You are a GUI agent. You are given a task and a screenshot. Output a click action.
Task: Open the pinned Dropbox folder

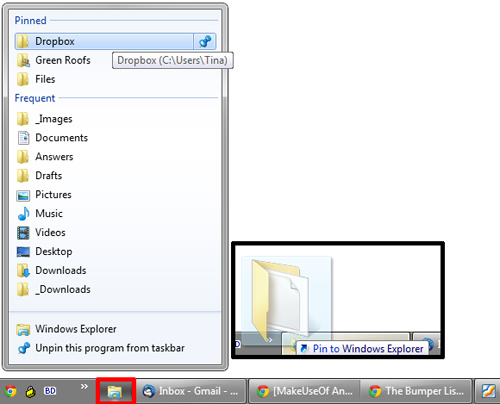104,41
